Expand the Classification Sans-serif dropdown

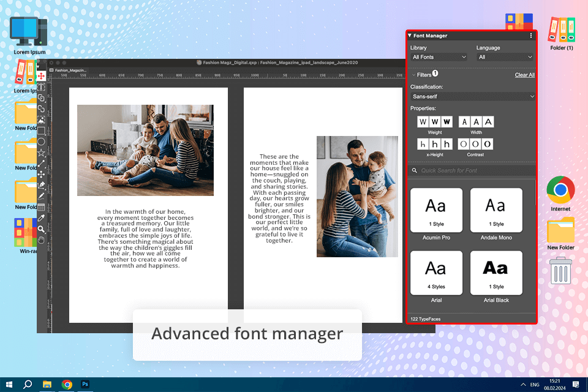pyautogui.click(x=472, y=96)
